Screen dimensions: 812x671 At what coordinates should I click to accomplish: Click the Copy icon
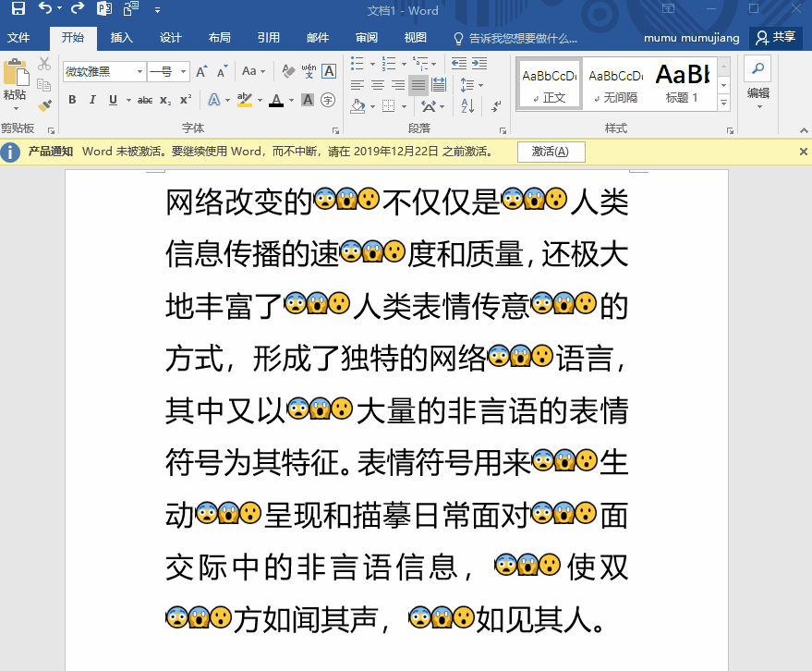[44, 84]
